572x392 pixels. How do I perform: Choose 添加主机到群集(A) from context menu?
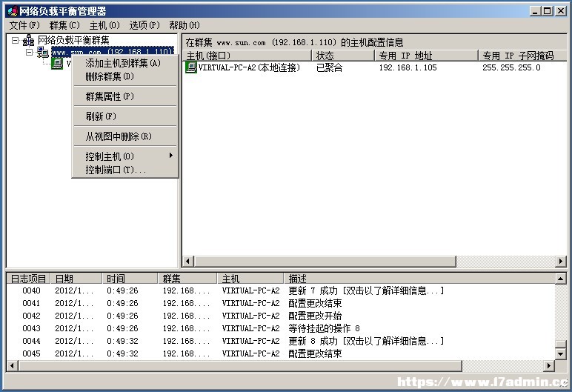124,63
